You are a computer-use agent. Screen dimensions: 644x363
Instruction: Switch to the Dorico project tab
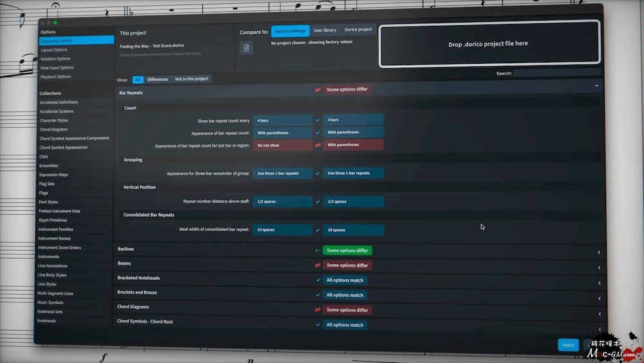pos(358,30)
